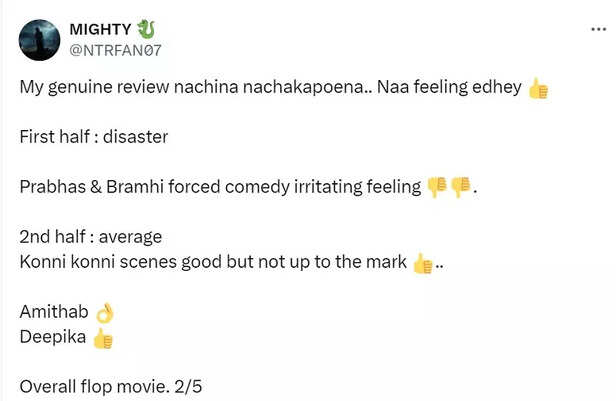This screenshot has width=616, height=401.
Task: Click thumbs up after 'Naa feeling edhey'
Action: click(x=538, y=88)
